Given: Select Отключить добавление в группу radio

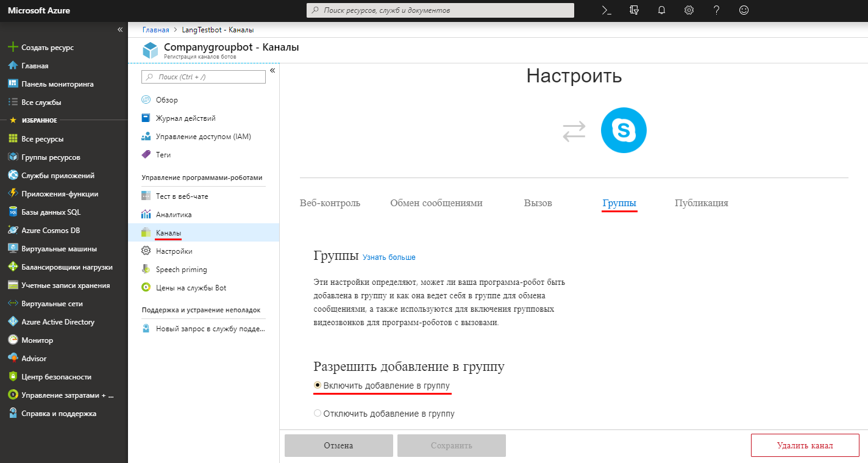Looking at the screenshot, I should pyautogui.click(x=317, y=414).
